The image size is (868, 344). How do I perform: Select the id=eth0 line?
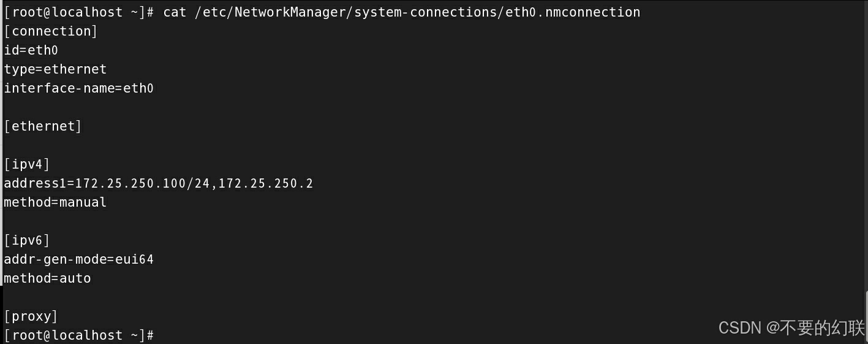coord(31,50)
